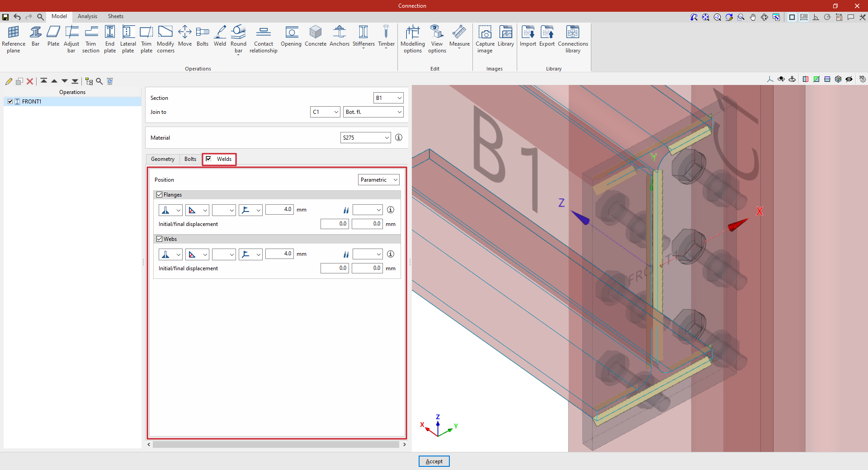Click the Capture image tool
This screenshot has height=470, width=868.
(x=485, y=39)
